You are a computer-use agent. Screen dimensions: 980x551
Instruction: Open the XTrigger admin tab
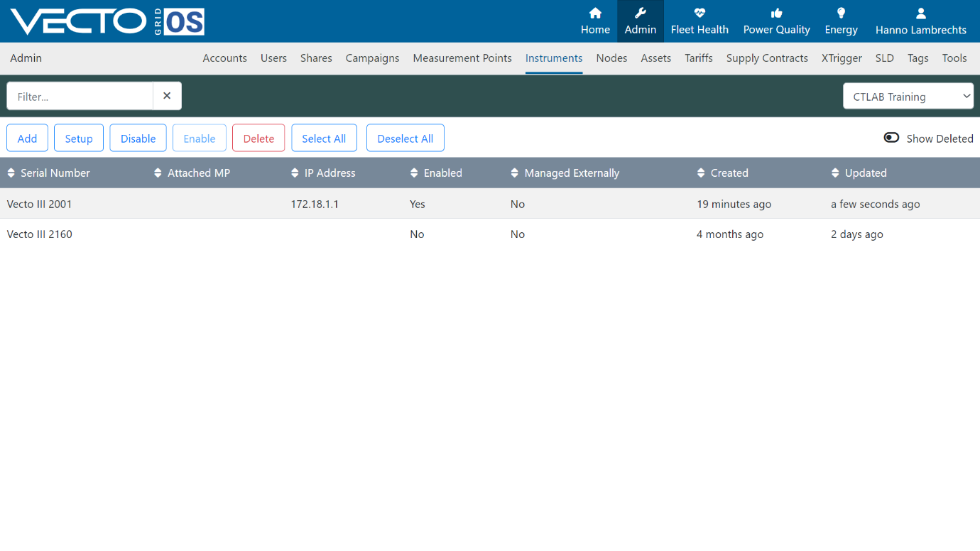(842, 58)
